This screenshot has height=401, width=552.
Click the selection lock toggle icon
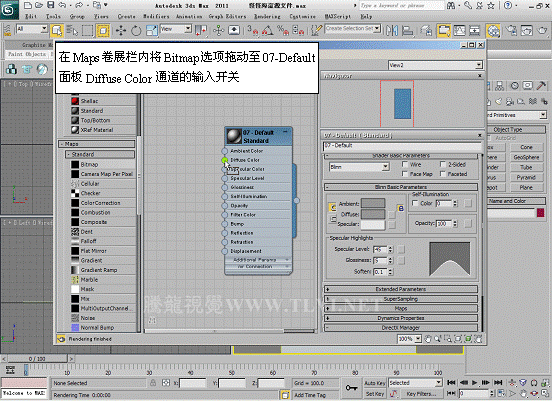point(153,383)
